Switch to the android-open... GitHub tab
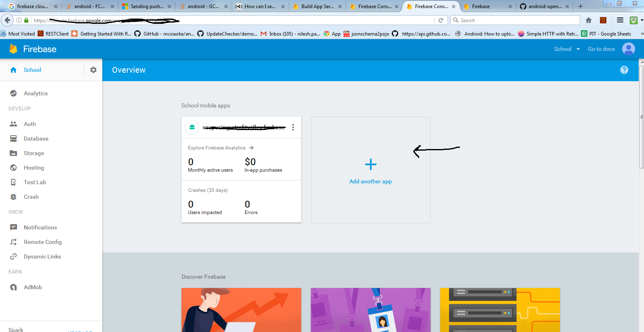 click(x=545, y=6)
